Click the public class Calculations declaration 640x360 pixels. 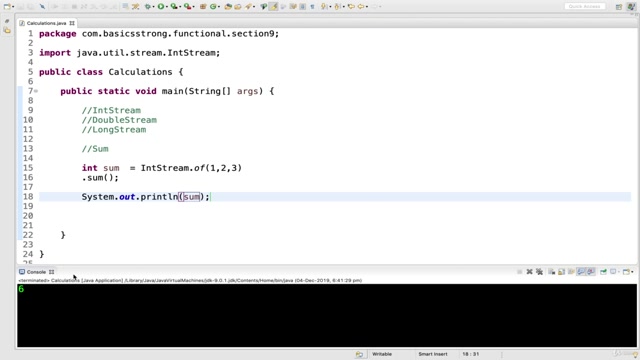point(111,72)
